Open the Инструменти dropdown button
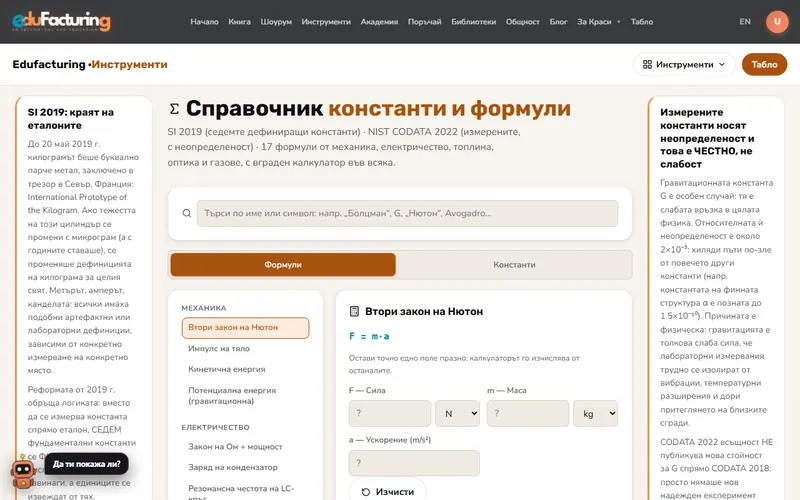The width and height of the screenshot is (800, 500). 684,64
